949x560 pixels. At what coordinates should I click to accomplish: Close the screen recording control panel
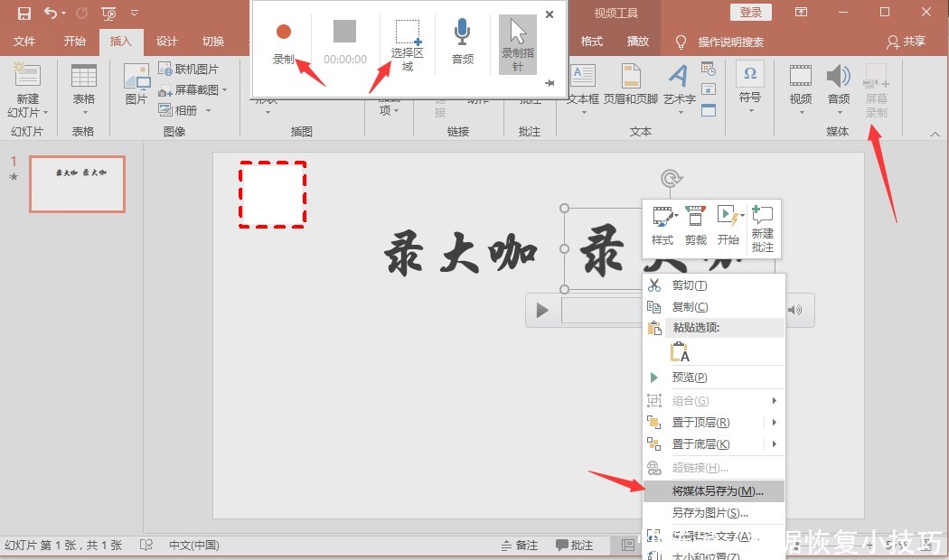(550, 14)
